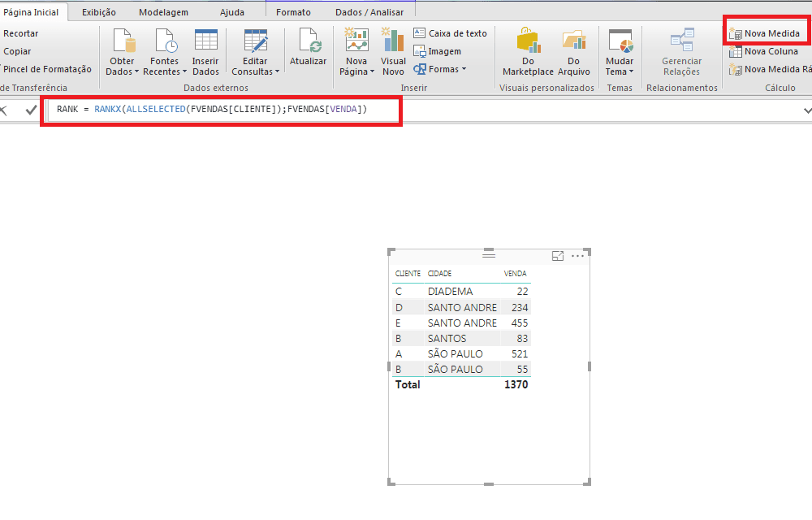
Task: Grab the table visual's top drag handle
Action: 489,254
